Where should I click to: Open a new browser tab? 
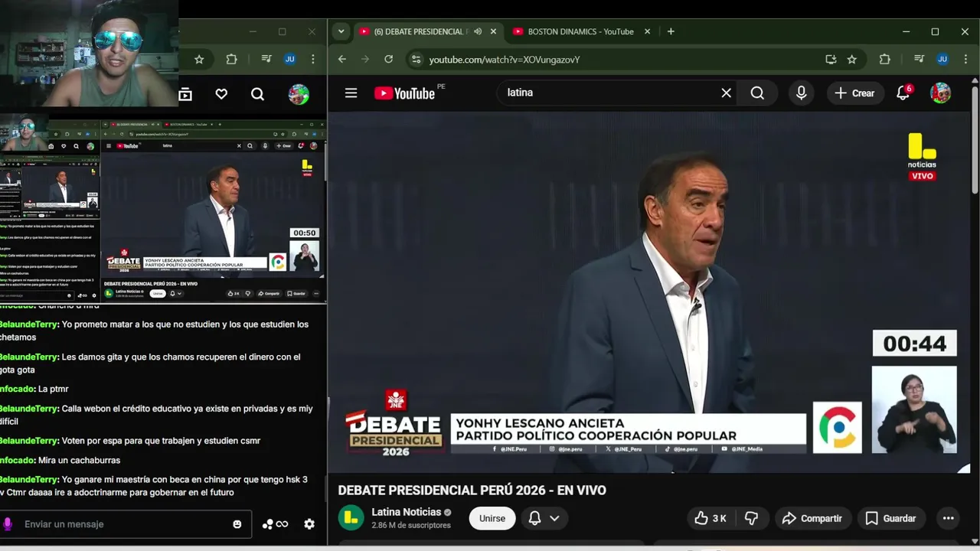(x=671, y=31)
